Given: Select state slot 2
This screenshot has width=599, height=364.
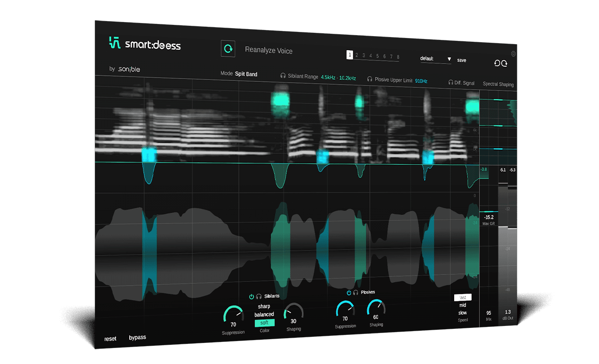Looking at the screenshot, I should [356, 55].
